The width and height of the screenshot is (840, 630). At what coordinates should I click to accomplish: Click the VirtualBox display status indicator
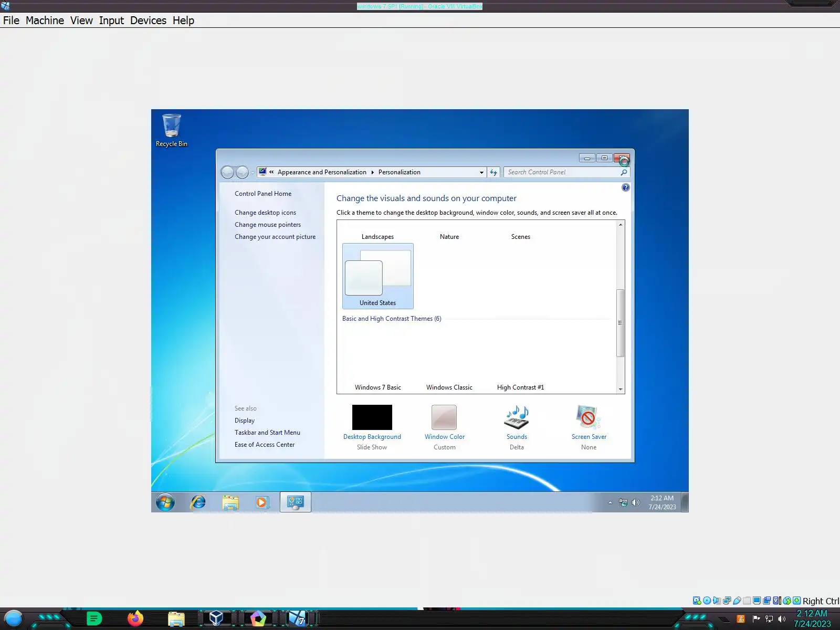[757, 601]
